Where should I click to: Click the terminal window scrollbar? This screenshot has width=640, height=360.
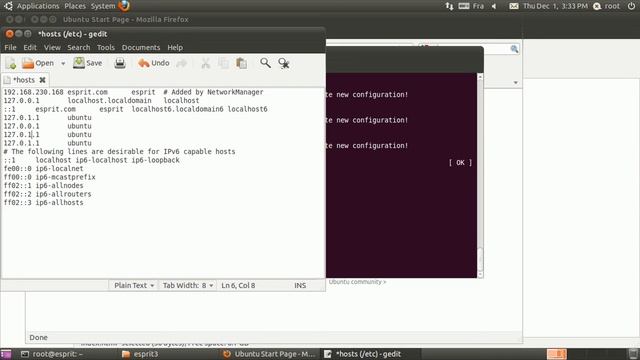480,176
